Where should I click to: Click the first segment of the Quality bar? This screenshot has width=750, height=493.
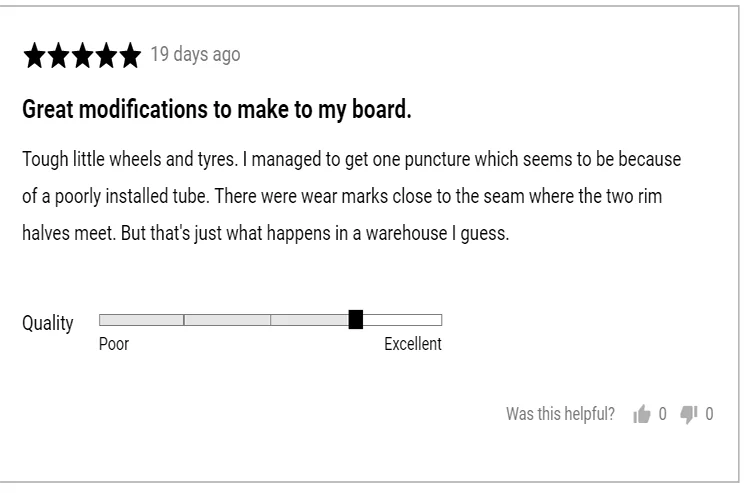click(141, 320)
